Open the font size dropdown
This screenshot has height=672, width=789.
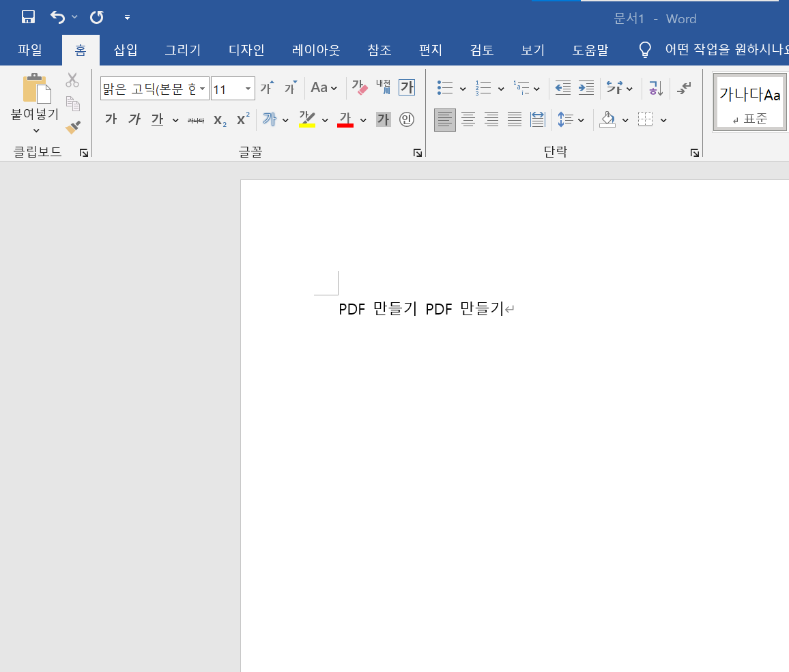247,88
